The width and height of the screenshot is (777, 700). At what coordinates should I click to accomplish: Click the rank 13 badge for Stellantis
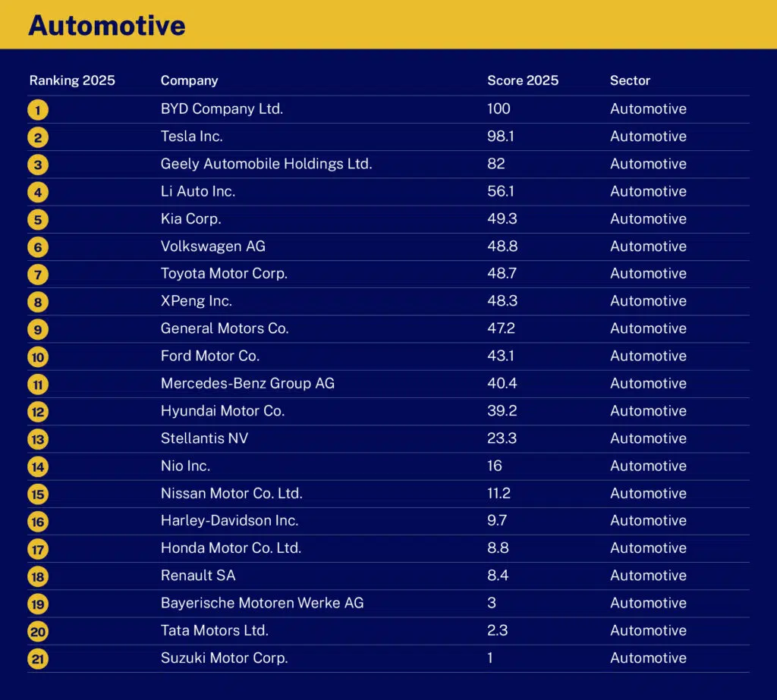(38, 439)
